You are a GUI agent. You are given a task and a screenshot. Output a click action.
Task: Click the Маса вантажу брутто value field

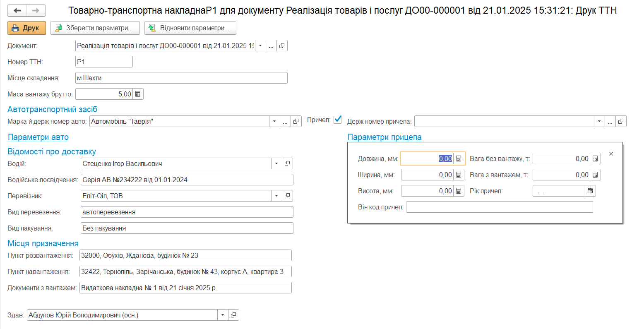click(x=104, y=94)
